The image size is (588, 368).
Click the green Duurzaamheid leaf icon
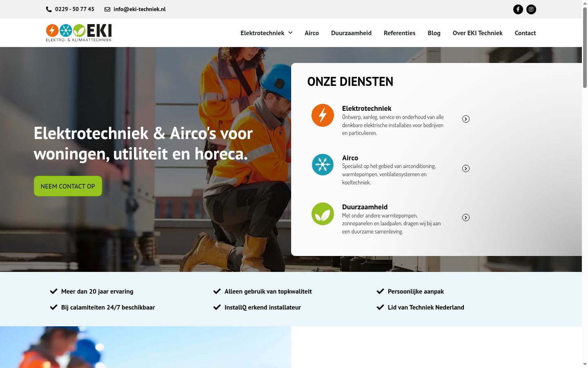click(323, 214)
